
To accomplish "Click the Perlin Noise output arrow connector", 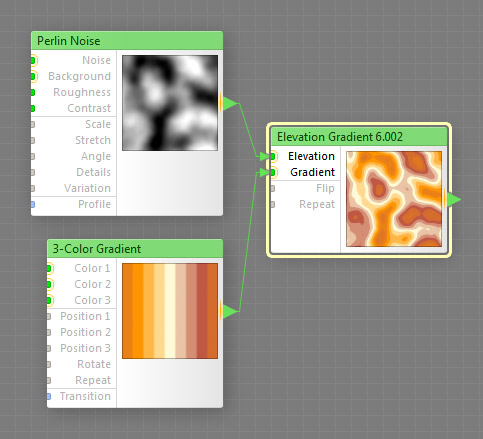I will coord(229,103).
